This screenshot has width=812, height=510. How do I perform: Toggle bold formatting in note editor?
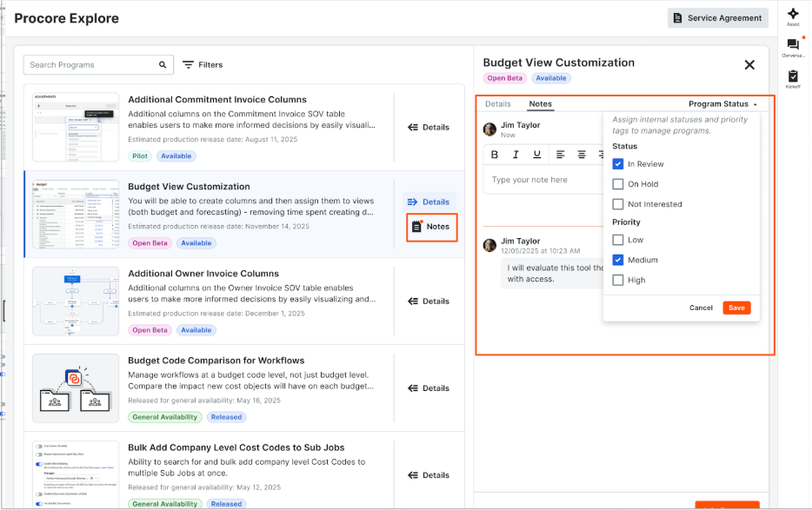coord(495,155)
